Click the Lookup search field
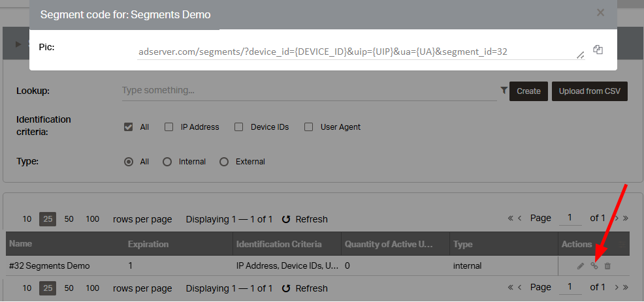Viewport: 644px width, 302px height. 310,90
